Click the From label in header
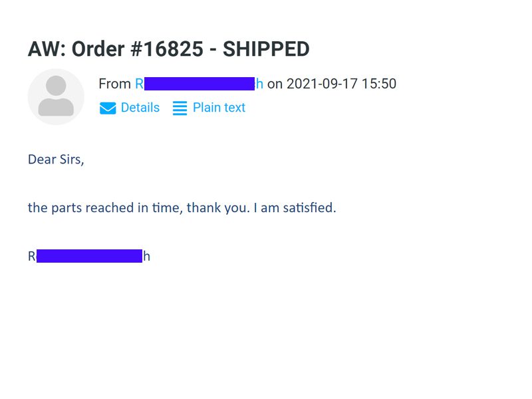The height and width of the screenshot is (399, 532). pos(114,84)
